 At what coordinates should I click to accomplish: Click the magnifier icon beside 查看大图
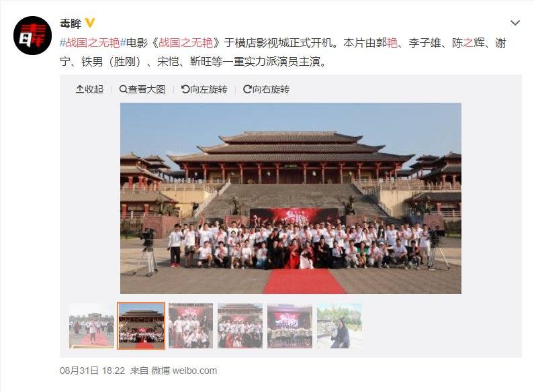(124, 89)
